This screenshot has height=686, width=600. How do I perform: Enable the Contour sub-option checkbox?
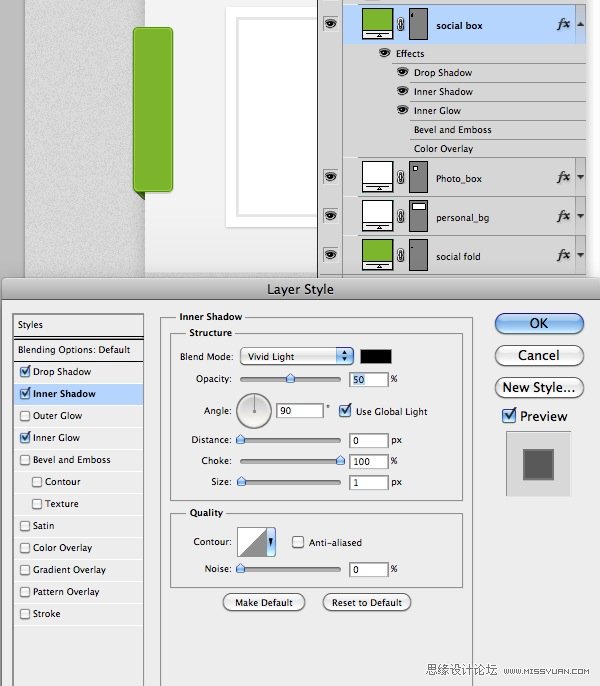click(37, 482)
